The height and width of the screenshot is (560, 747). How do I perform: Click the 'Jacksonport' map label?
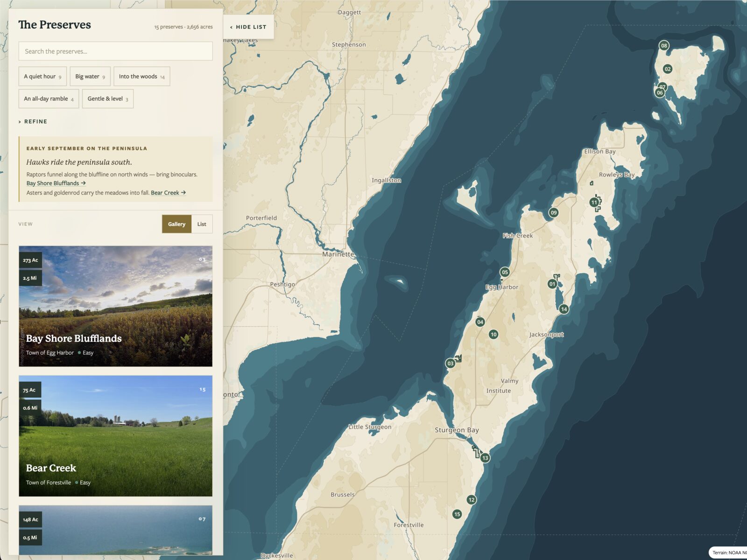pyautogui.click(x=546, y=335)
